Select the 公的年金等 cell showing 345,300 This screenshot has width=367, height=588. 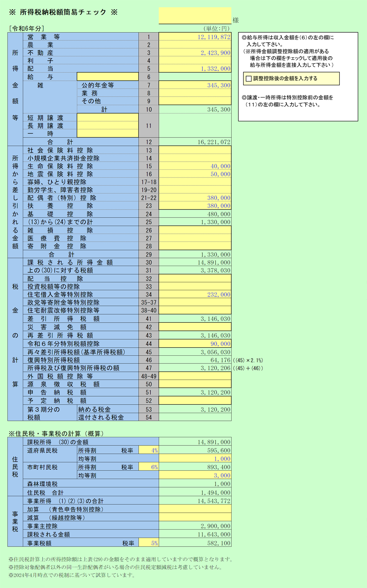click(x=195, y=85)
